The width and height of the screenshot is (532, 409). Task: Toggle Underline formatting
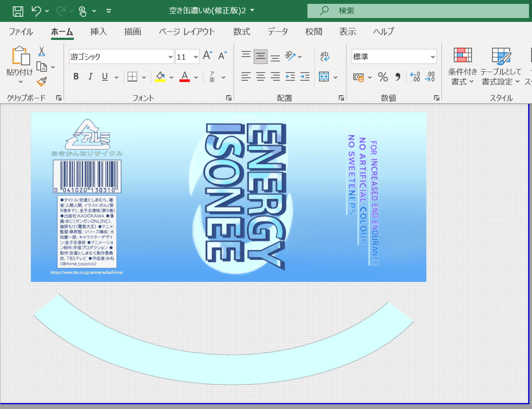105,77
